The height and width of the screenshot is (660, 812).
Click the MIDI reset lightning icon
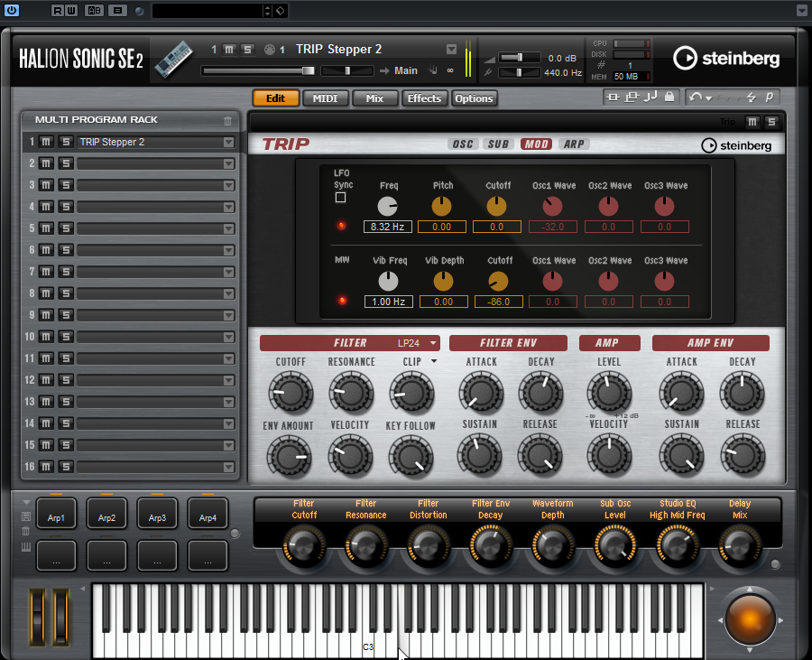(751, 97)
